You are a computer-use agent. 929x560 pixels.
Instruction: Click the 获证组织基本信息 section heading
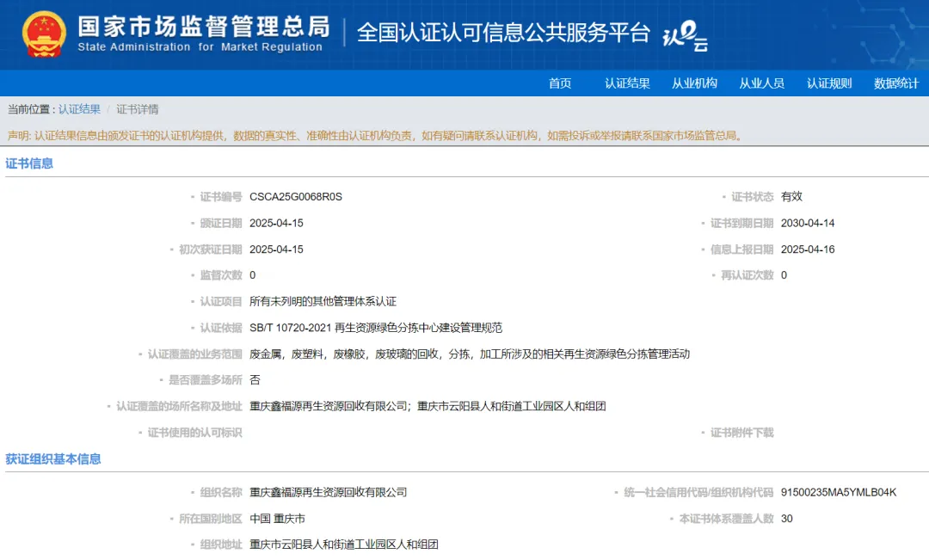[53, 459]
